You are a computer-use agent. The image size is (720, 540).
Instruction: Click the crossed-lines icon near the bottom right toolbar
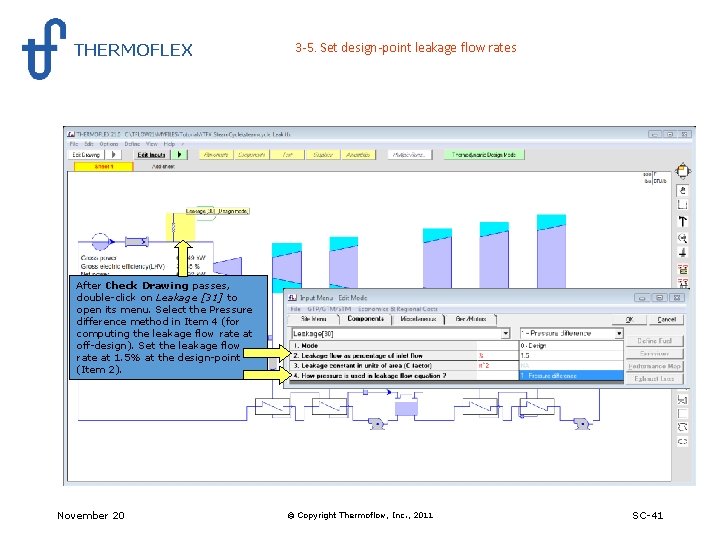pyautogui.click(x=682, y=400)
